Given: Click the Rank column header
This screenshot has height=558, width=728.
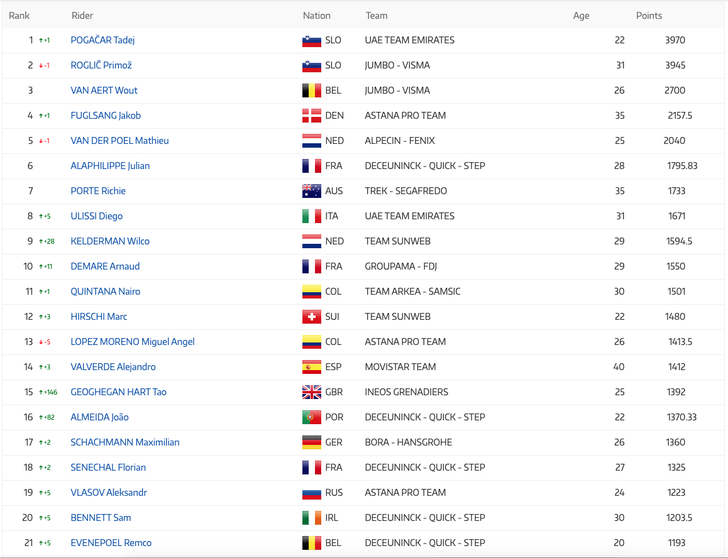Looking at the screenshot, I should click(x=19, y=16).
